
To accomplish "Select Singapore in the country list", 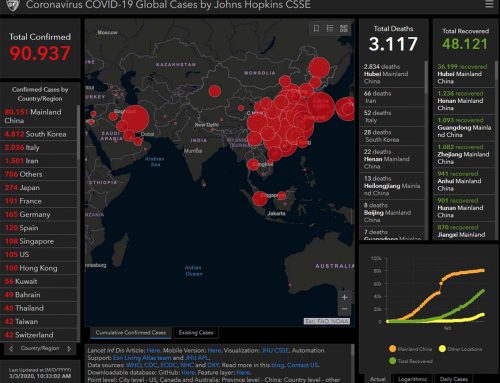I will tap(39, 241).
